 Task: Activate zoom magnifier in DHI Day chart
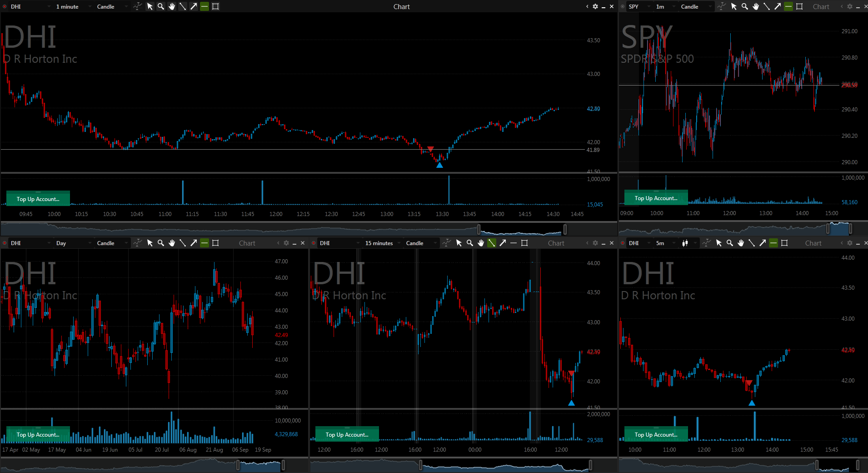pos(161,243)
